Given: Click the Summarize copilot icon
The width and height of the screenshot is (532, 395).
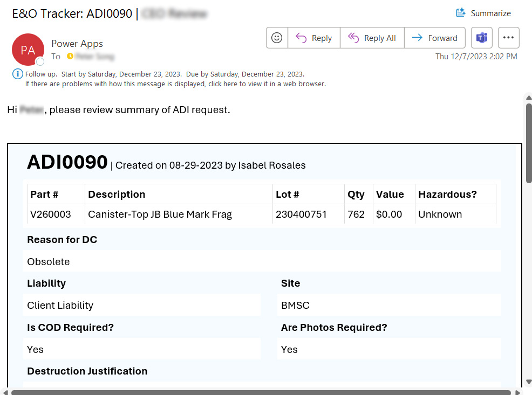Looking at the screenshot, I should [x=461, y=13].
